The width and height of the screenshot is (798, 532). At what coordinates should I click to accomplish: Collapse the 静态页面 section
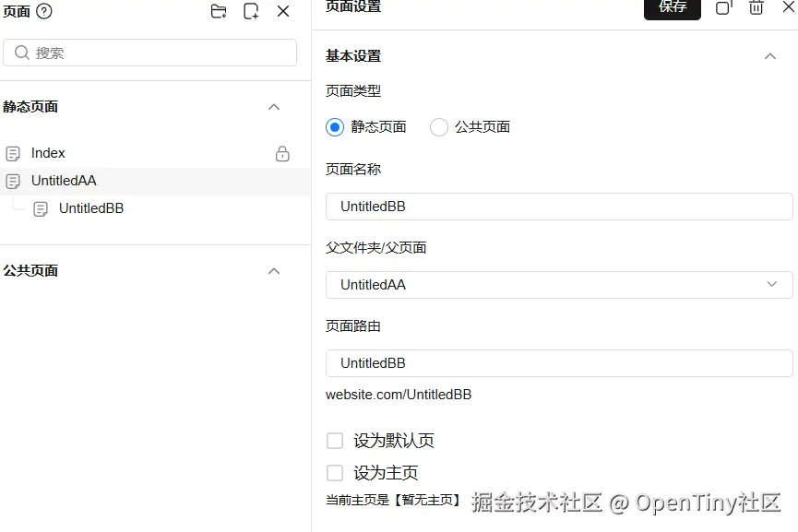tap(274, 107)
